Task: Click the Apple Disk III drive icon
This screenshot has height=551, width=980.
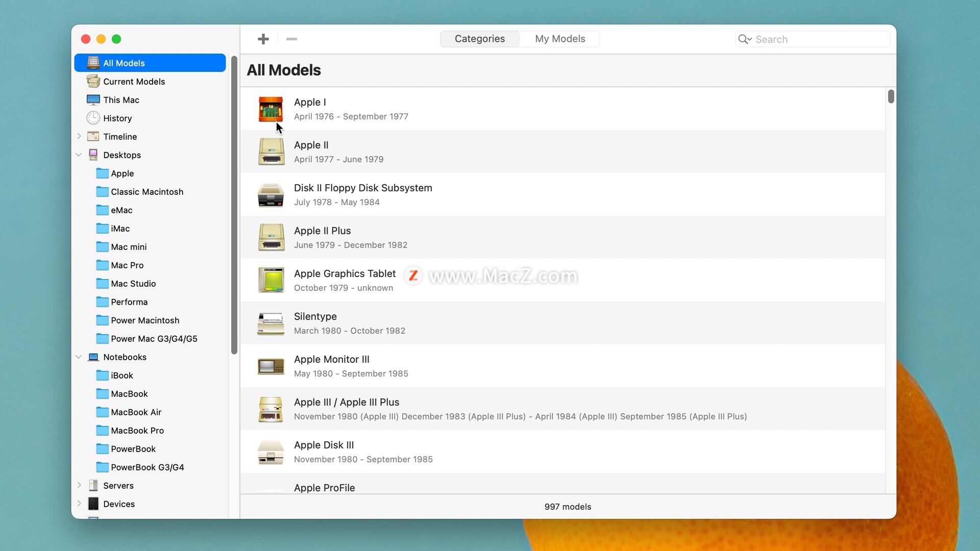Action: tap(271, 452)
